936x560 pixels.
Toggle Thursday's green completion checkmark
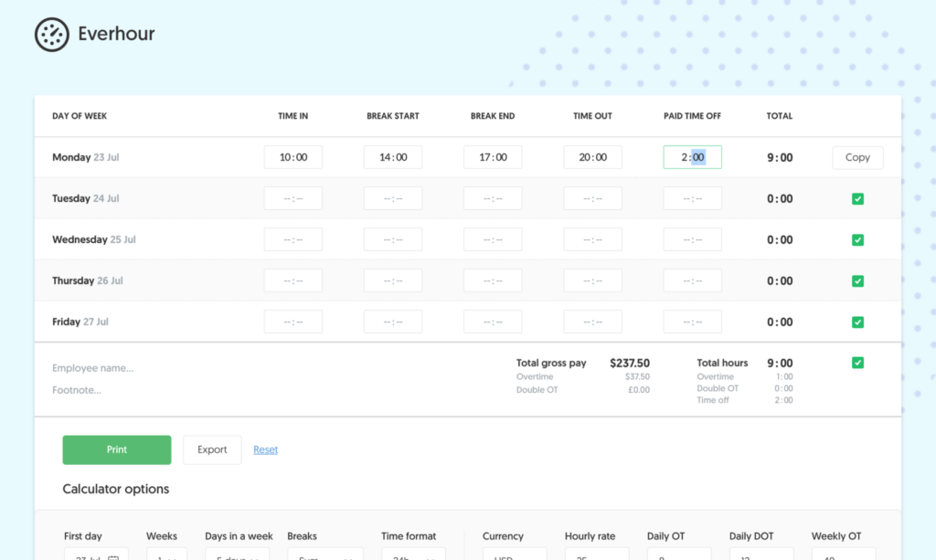pos(857,280)
